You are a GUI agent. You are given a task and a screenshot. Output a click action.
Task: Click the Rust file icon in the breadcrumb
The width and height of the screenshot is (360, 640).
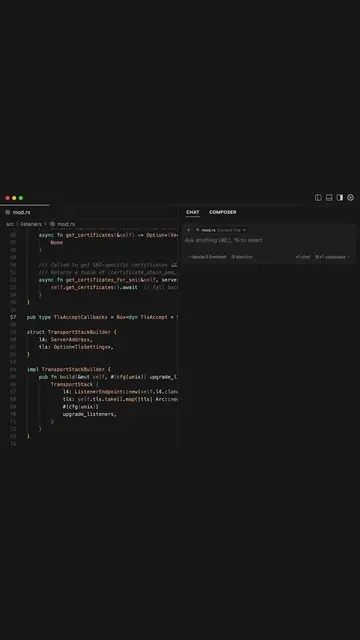point(52,224)
